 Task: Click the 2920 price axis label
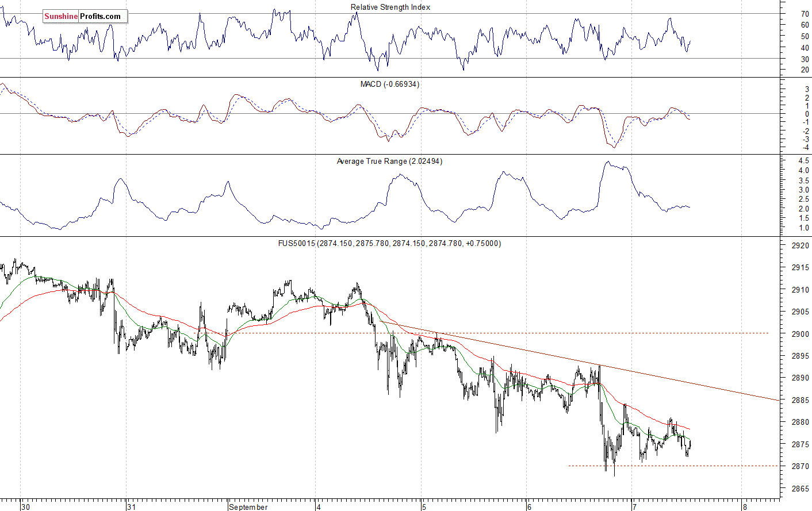pos(801,245)
